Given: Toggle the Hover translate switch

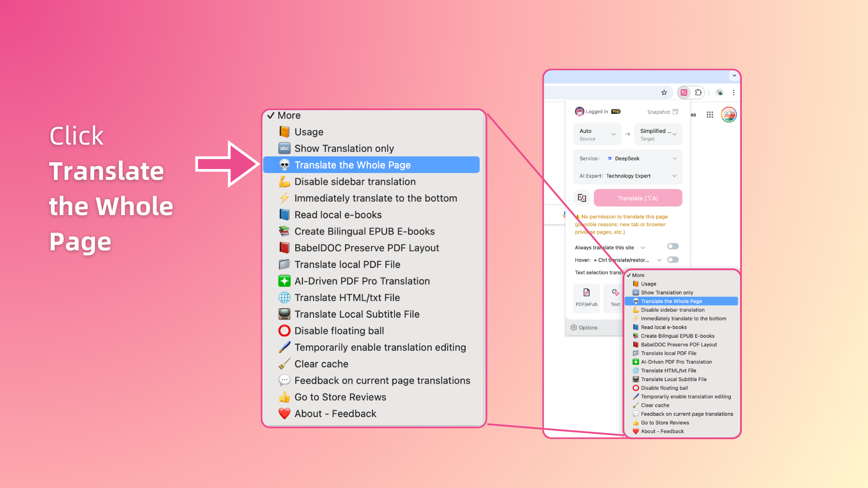Looking at the screenshot, I should [673, 260].
